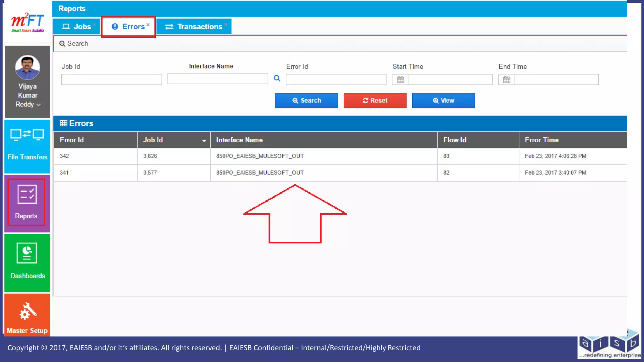Click Start Time calendar icon
This screenshot has width=644, height=362.
coord(400,80)
